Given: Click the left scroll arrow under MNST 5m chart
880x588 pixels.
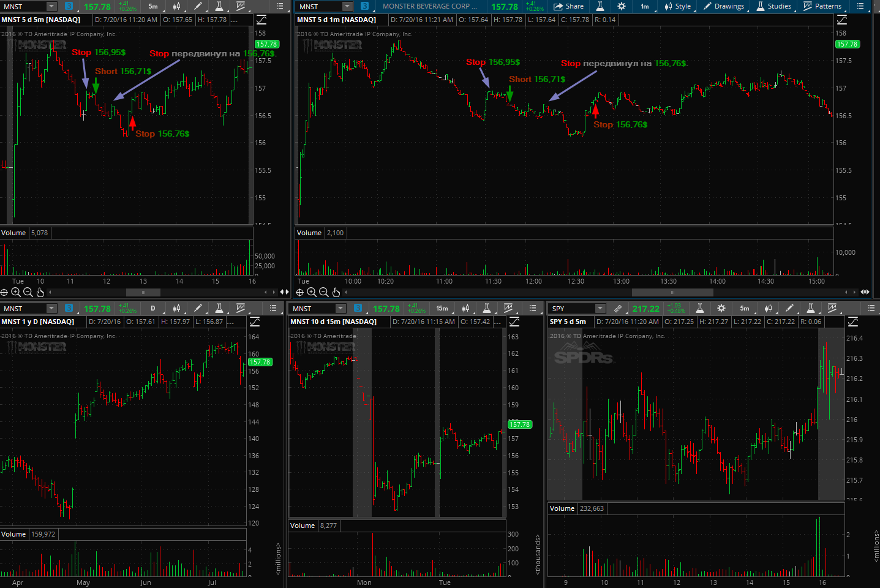Looking at the screenshot, I should [x=50, y=292].
